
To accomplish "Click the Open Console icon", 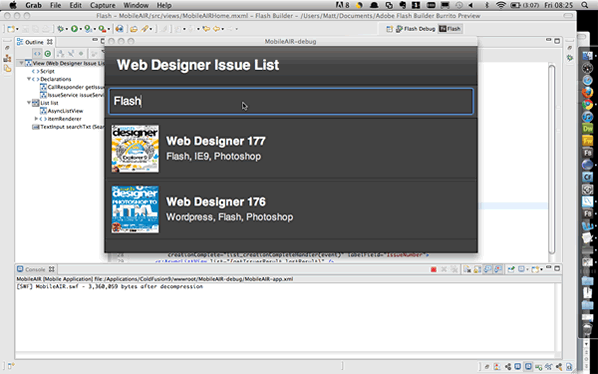I will point(535,270).
